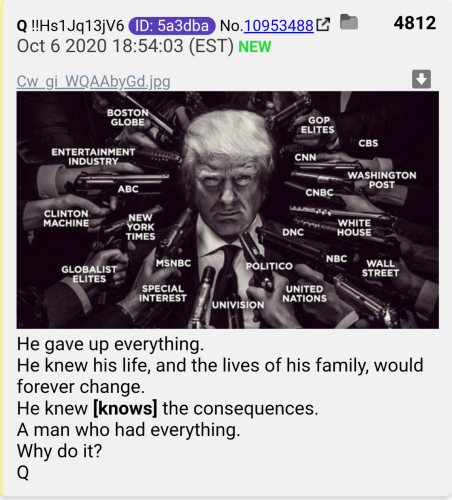Click the Q signature at post bottom
This screenshot has height=500, width=452.
pos(23,472)
